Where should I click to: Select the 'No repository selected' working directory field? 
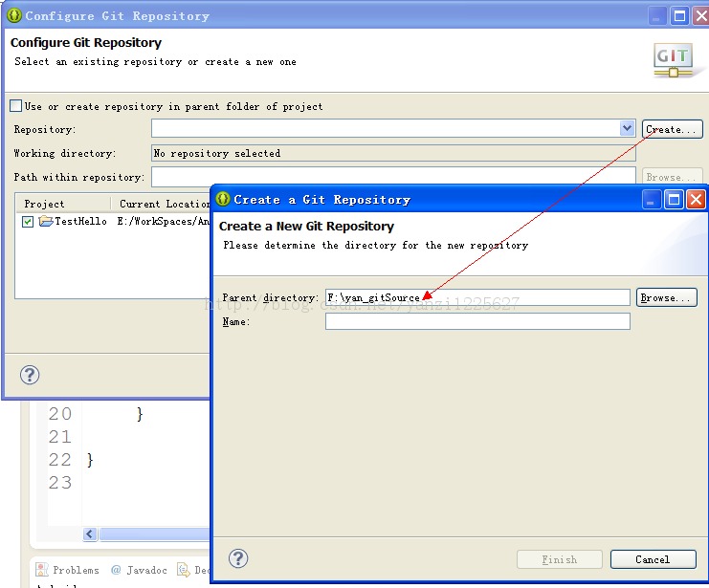[x=393, y=153]
